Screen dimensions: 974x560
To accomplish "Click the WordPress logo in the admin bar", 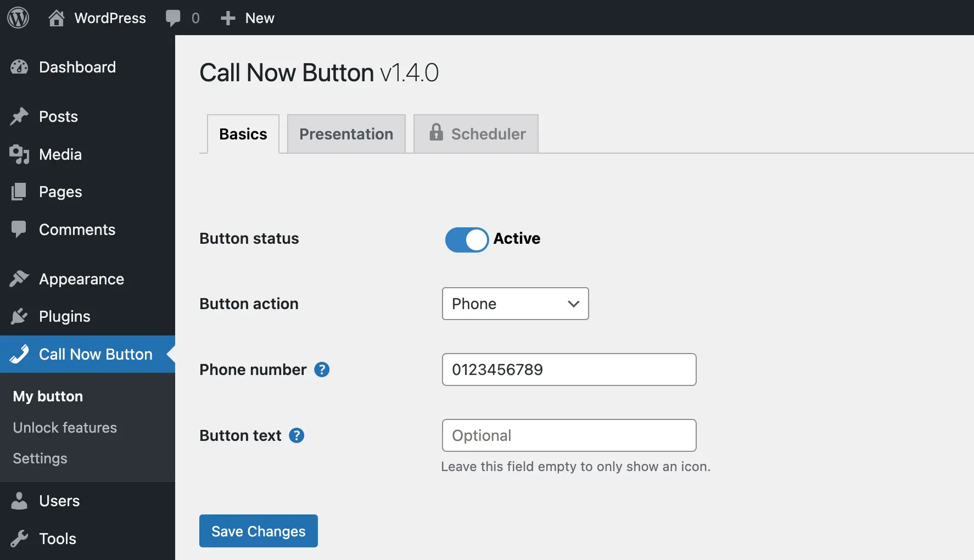I will click(x=18, y=18).
